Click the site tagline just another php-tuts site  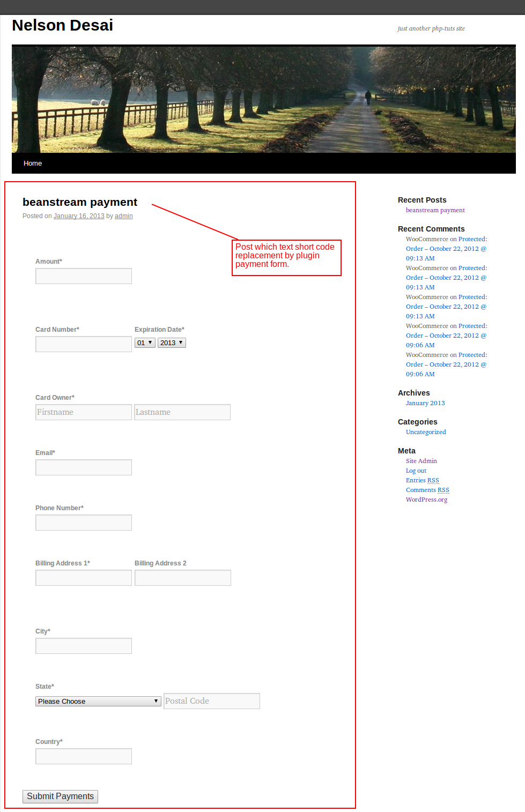coord(431,28)
